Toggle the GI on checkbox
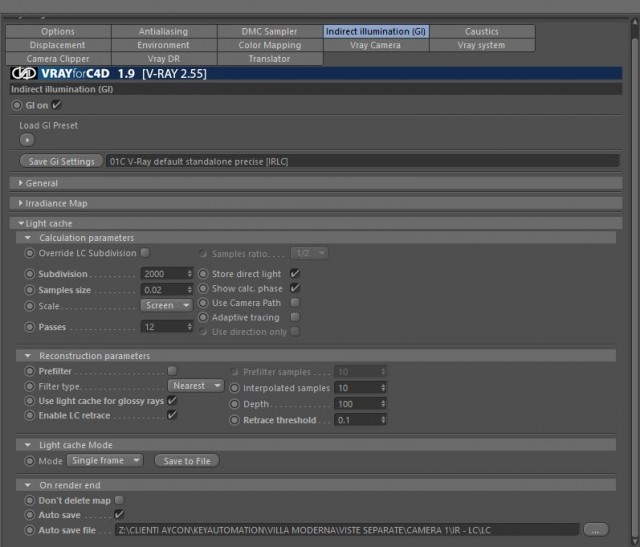Screen dimensions: 640x547 coord(56,105)
